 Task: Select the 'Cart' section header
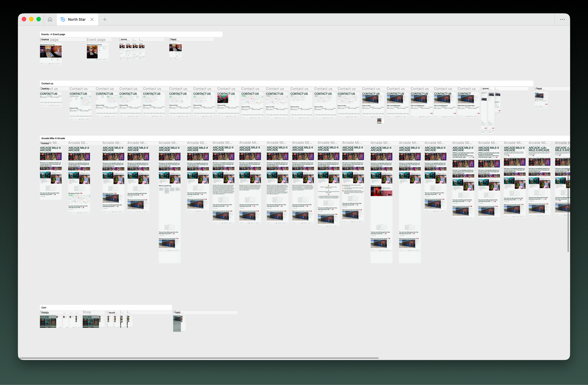44,308
